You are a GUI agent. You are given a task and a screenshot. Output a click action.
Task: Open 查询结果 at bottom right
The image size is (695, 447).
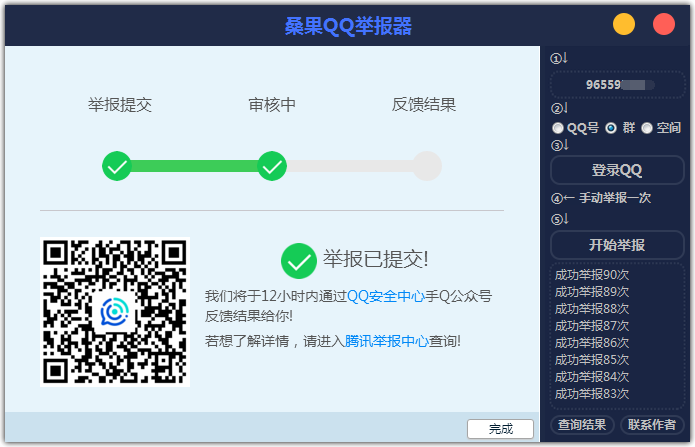582,425
